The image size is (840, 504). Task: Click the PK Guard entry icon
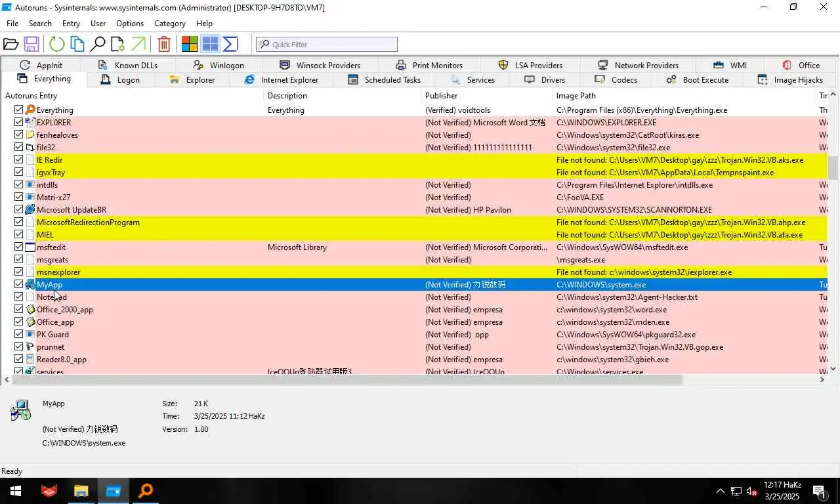30,335
